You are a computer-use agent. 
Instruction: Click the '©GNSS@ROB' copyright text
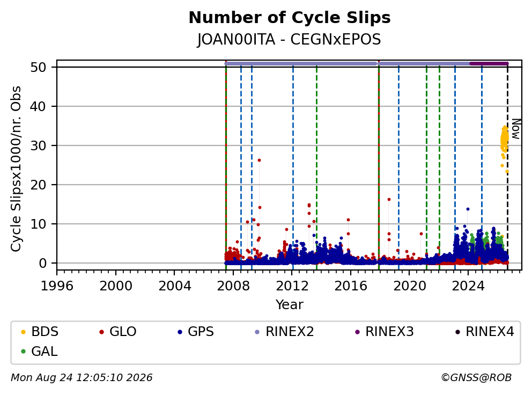click(x=476, y=378)
